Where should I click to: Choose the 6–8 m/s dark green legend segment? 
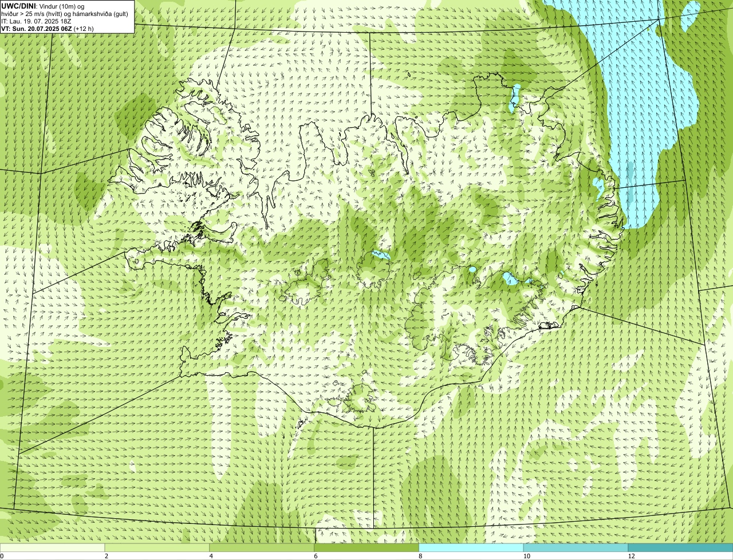click(367, 547)
